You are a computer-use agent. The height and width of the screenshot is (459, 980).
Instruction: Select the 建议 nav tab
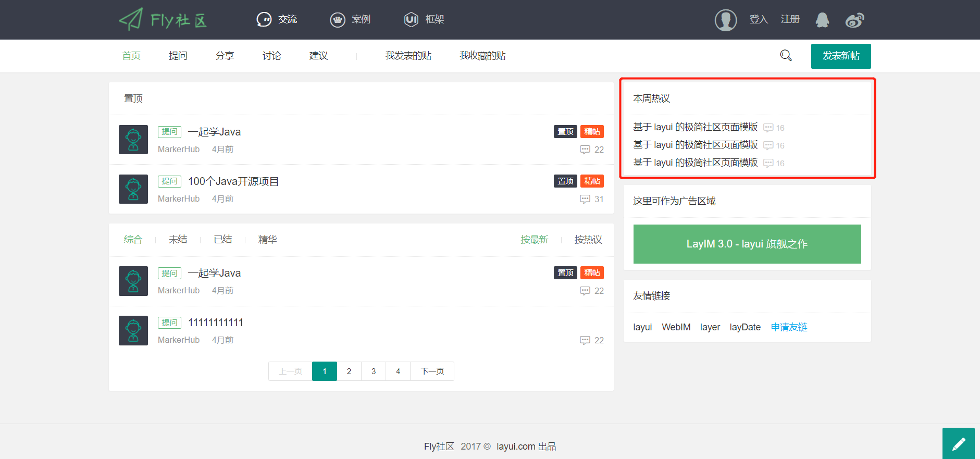319,56
